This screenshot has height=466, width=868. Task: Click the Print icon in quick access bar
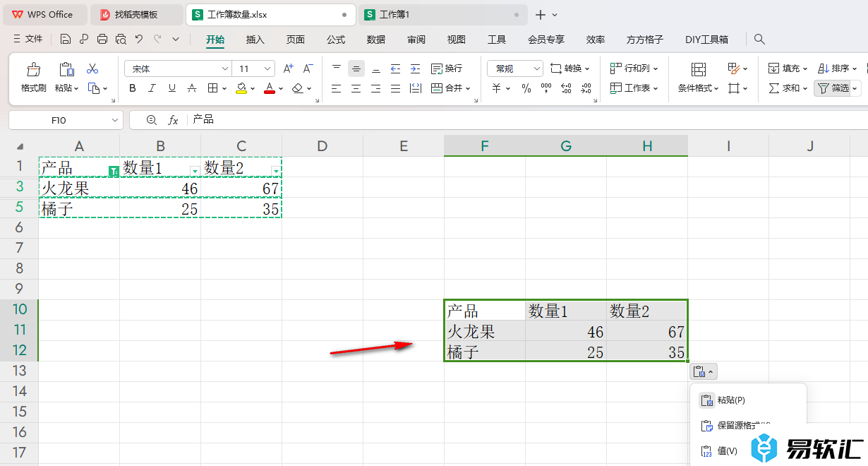click(x=102, y=39)
